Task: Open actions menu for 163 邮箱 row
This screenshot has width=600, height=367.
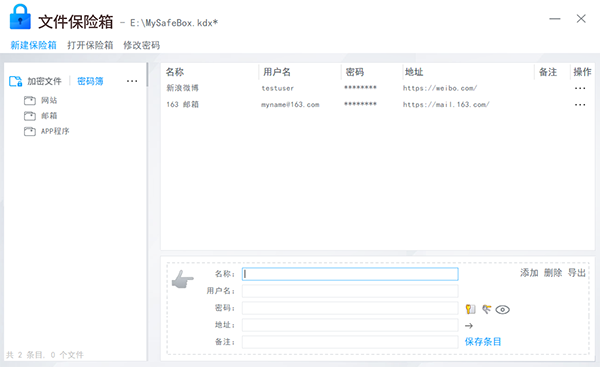Action: pos(580,105)
